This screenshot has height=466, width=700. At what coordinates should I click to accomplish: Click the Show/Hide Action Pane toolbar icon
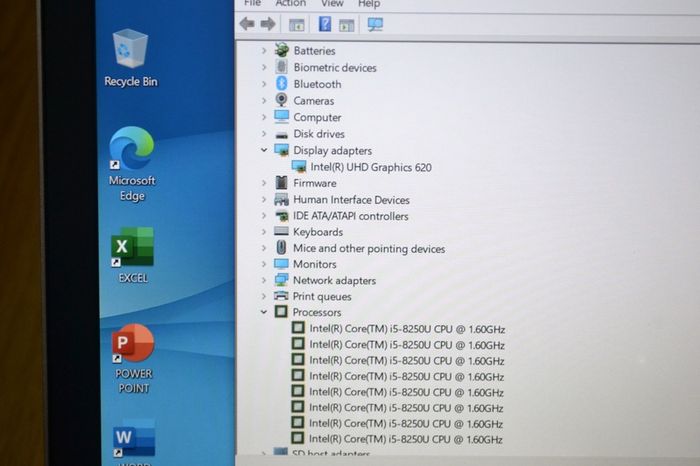click(x=346, y=25)
